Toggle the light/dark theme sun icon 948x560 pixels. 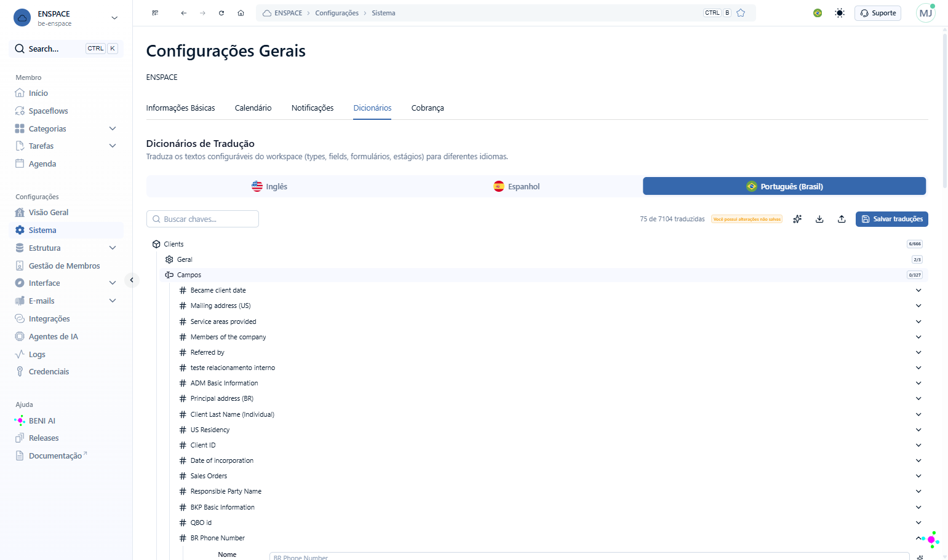[840, 13]
